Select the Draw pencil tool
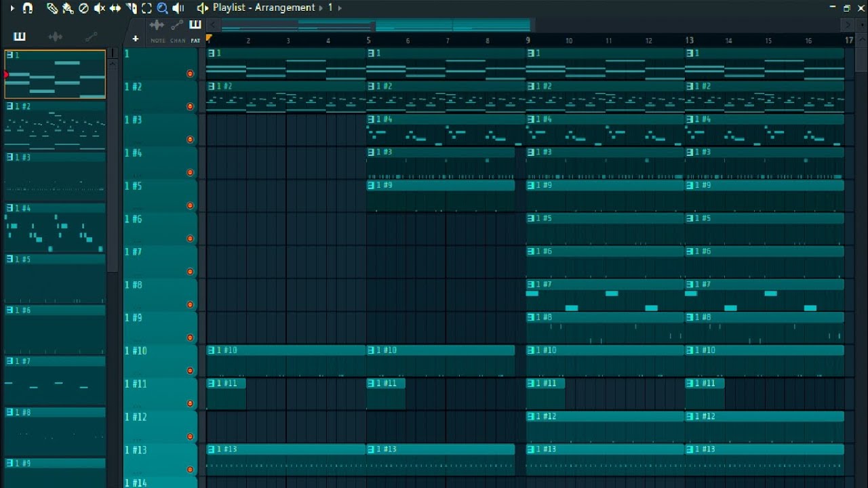 tap(52, 8)
